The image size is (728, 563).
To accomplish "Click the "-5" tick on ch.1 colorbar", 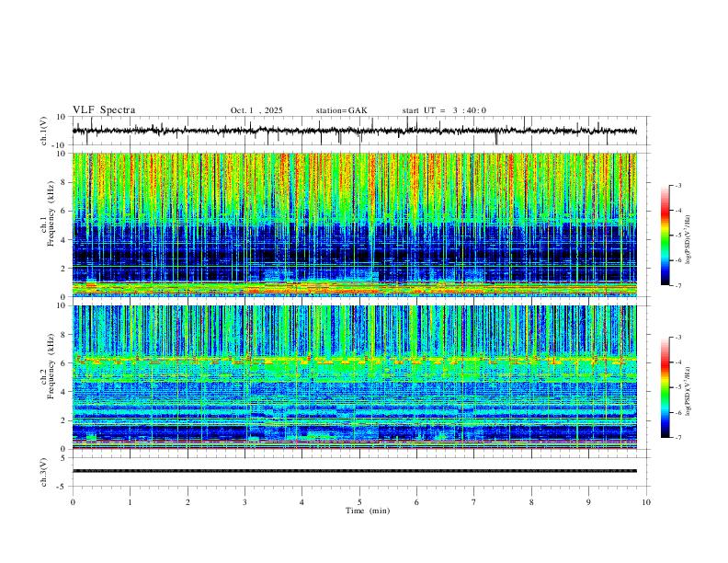I will click(678, 236).
